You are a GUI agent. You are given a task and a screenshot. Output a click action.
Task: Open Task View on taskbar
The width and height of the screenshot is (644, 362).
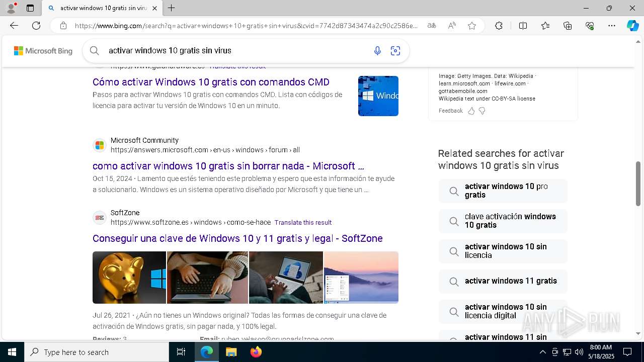[181, 352]
